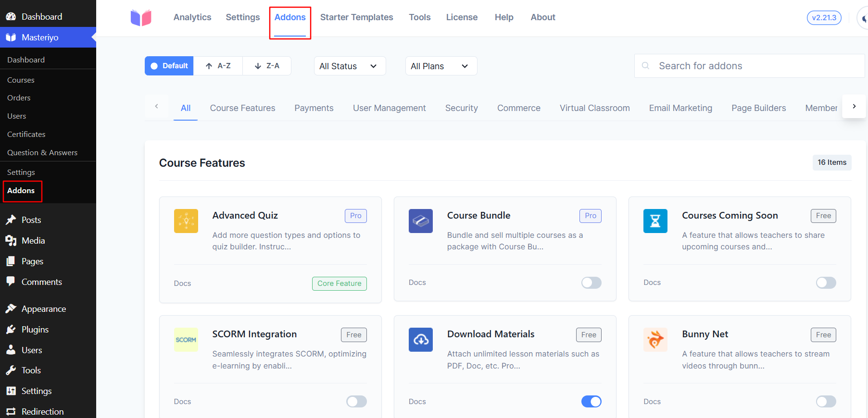Open Question & Answers submenu item

42,152
